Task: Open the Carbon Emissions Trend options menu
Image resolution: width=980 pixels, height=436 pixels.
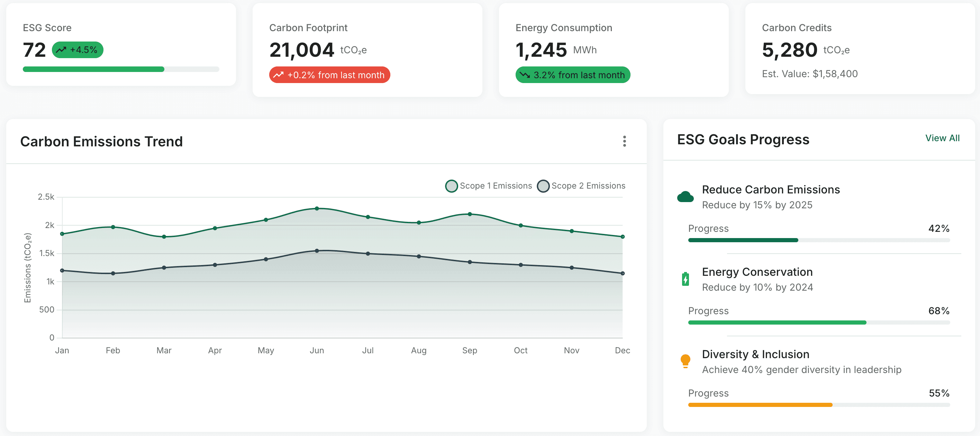Action: tap(624, 141)
